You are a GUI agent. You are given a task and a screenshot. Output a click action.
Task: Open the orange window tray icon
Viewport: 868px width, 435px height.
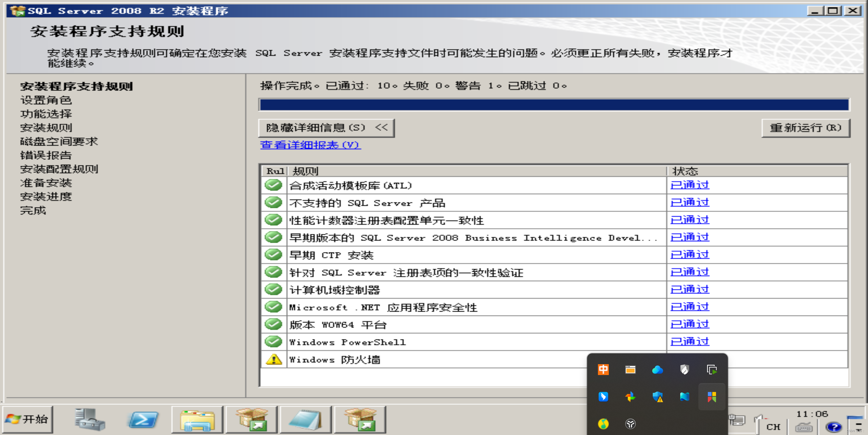(x=631, y=370)
